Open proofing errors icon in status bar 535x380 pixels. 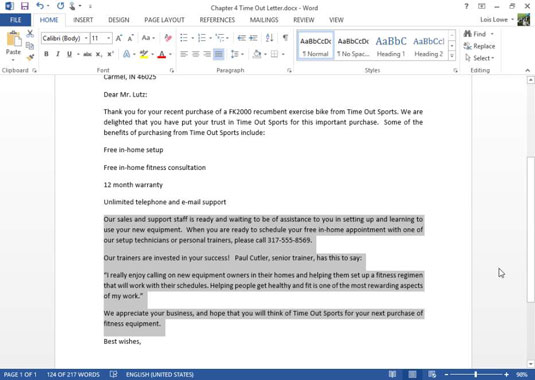pyautogui.click(x=114, y=375)
